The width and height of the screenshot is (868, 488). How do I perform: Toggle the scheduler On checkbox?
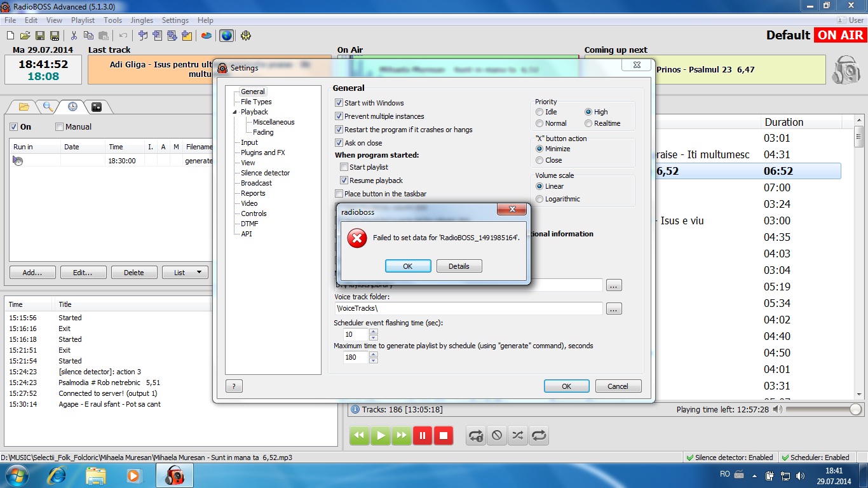(x=14, y=126)
